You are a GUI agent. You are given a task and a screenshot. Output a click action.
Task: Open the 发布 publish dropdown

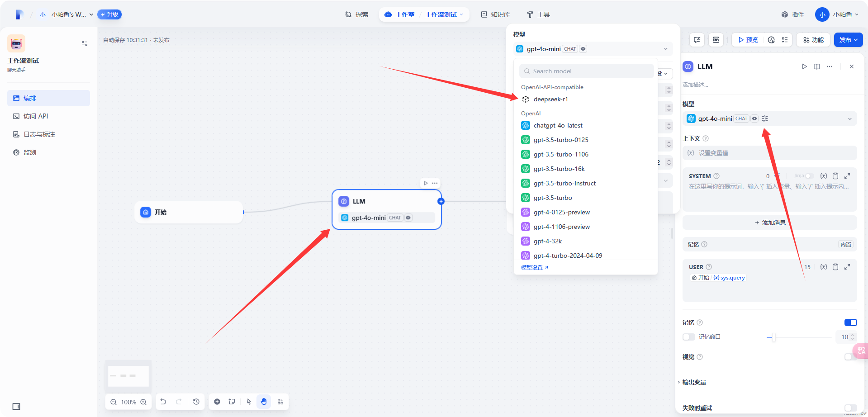[848, 40]
